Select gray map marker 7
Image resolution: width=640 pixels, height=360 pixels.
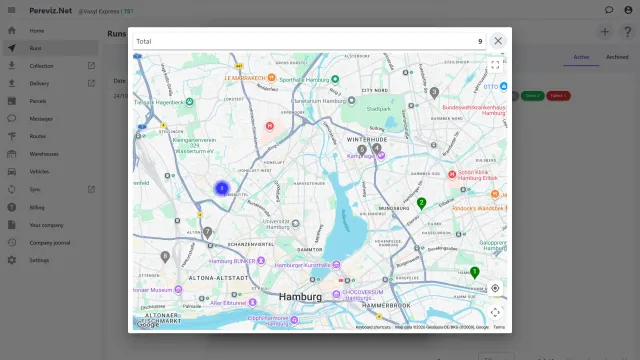[207, 233]
